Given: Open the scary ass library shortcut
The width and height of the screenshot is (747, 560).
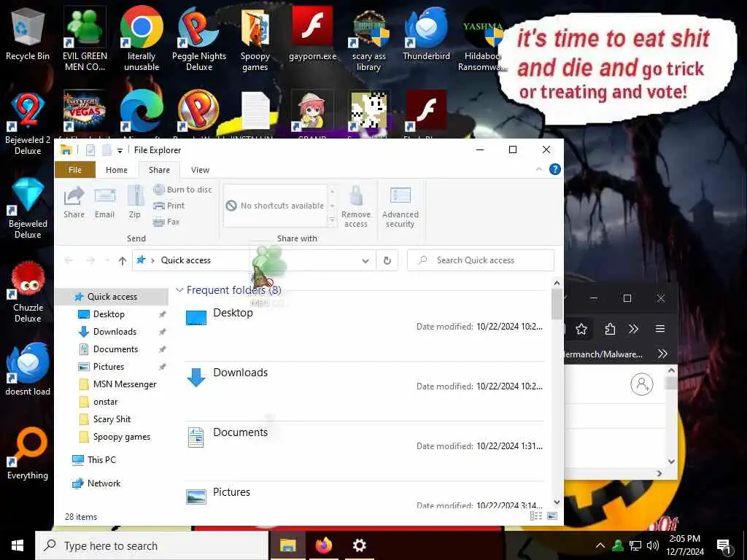Looking at the screenshot, I should pyautogui.click(x=368, y=39).
